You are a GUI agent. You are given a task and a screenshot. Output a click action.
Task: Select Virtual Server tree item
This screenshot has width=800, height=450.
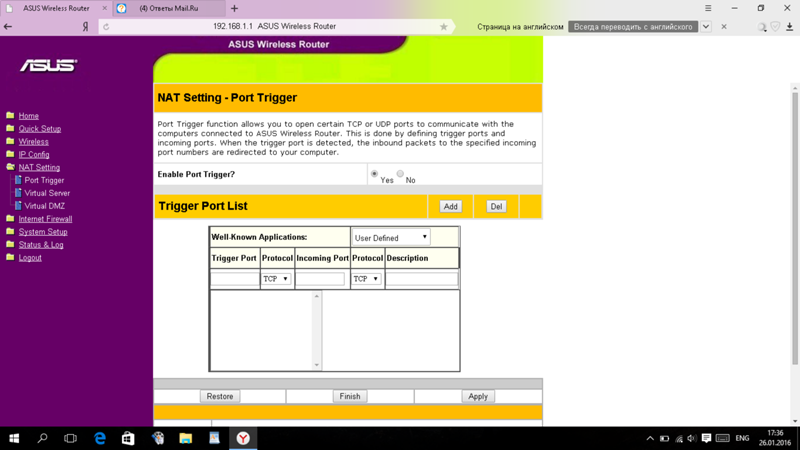pos(47,193)
